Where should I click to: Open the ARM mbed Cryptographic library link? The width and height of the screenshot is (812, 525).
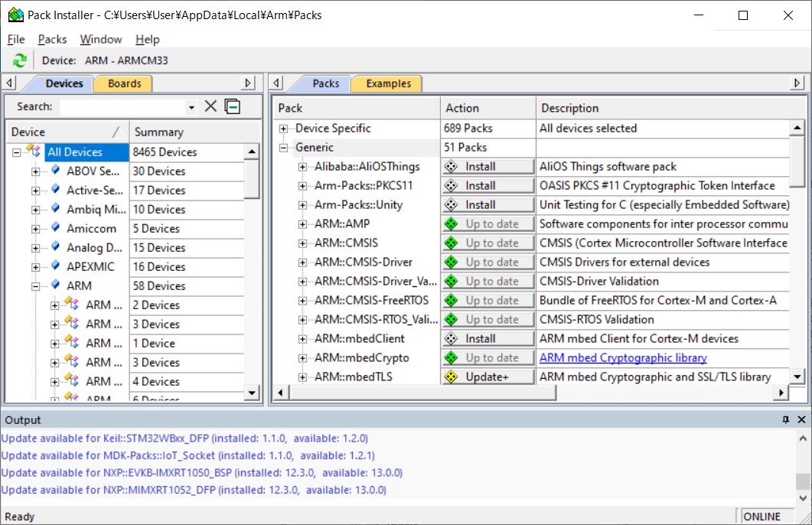[623, 357]
